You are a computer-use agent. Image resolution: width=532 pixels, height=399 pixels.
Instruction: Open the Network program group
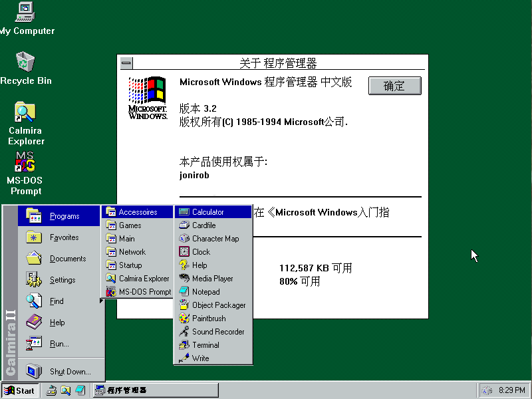tap(138, 252)
